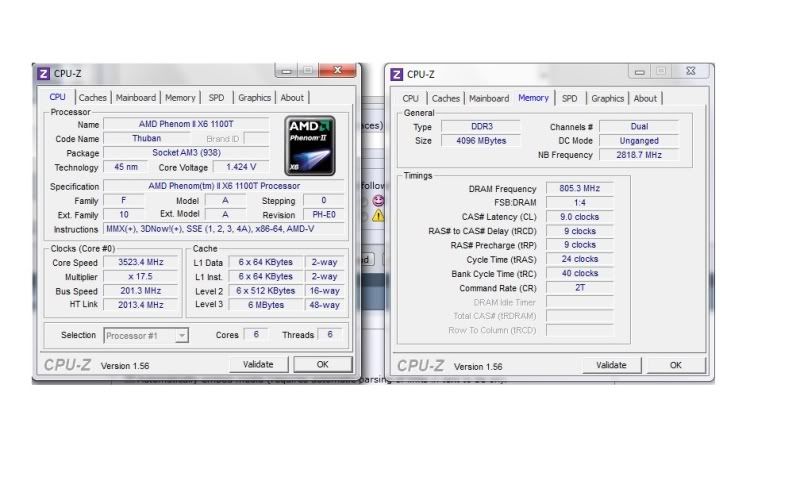Image resolution: width=800 pixels, height=500 pixels.
Task: Open Graphics tab in left window
Action: (255, 97)
